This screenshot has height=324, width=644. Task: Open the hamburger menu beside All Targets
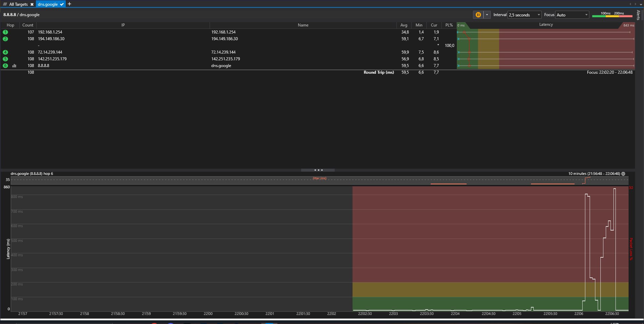[5, 4]
